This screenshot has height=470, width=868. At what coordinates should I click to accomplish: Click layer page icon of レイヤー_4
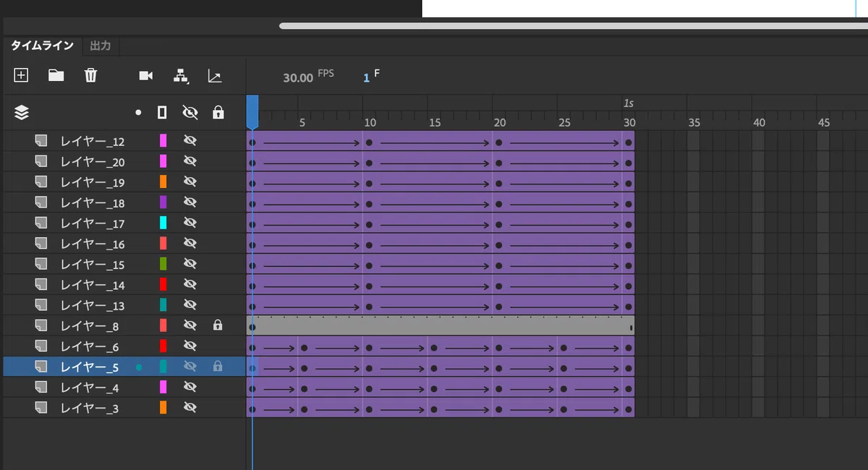click(x=41, y=387)
